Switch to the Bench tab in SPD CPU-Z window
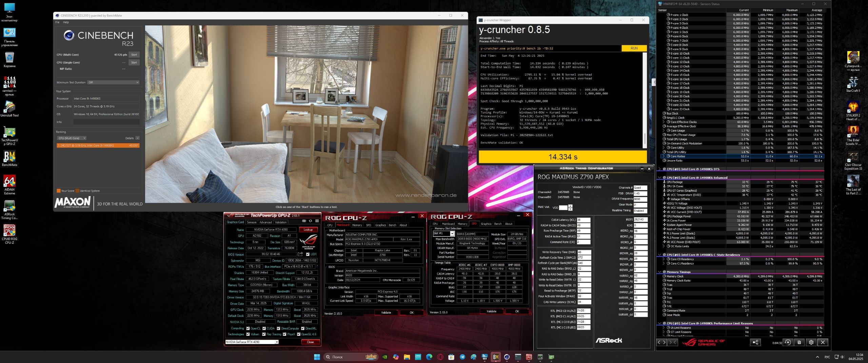Image resolution: width=868 pixels, height=363 pixels. click(x=498, y=224)
